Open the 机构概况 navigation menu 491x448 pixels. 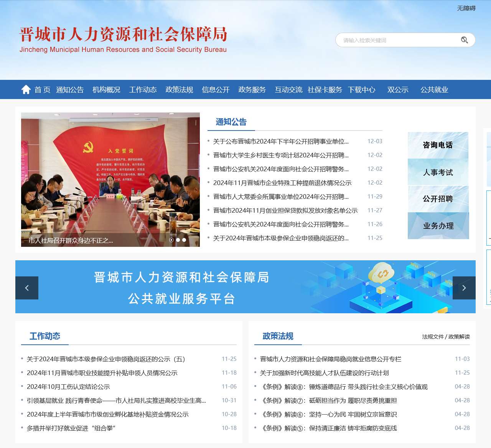[x=106, y=89]
